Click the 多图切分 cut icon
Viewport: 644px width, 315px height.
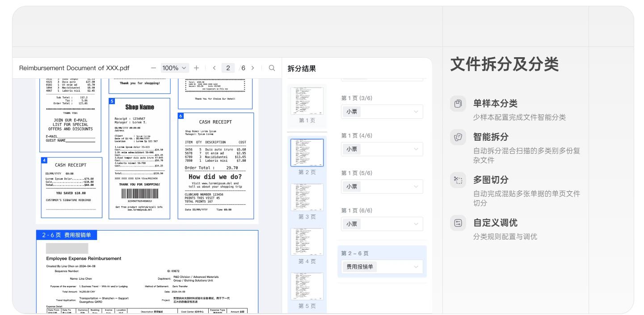coord(458,180)
